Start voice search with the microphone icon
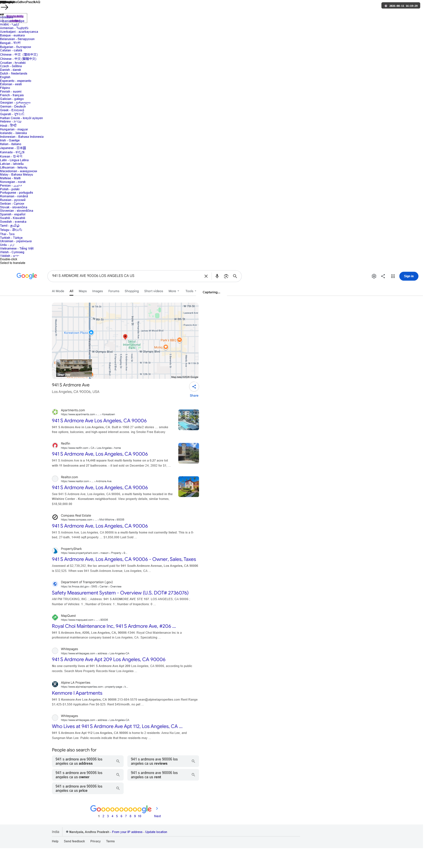Screen dimensions: 428x868 (x=217, y=276)
